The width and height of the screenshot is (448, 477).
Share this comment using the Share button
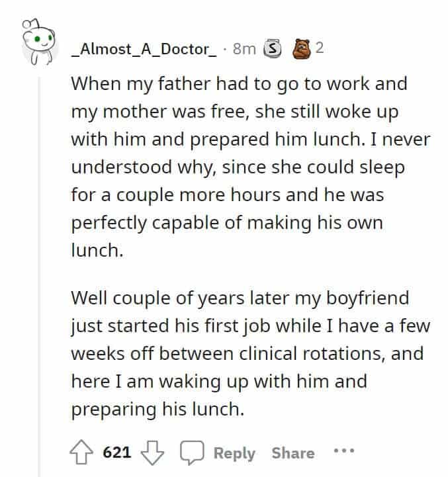click(293, 453)
